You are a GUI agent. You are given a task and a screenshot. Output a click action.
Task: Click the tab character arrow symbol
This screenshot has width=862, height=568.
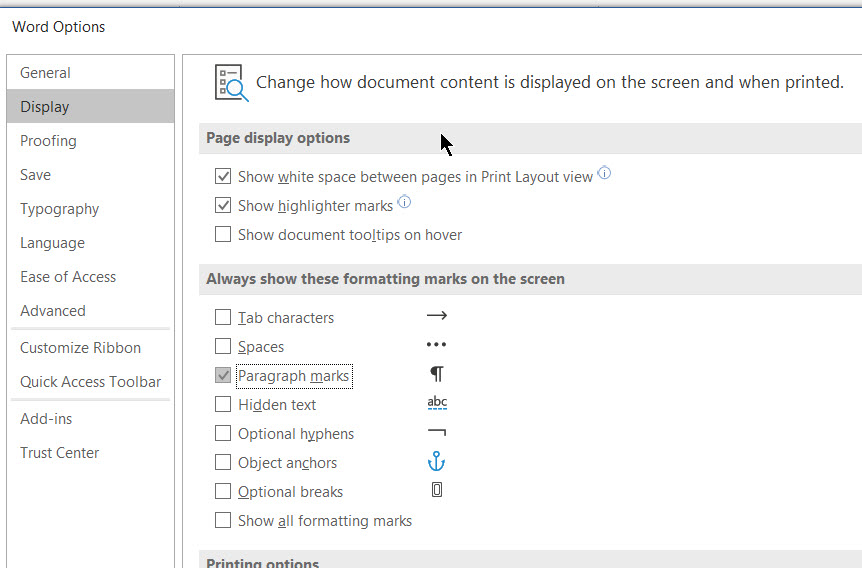click(x=436, y=316)
